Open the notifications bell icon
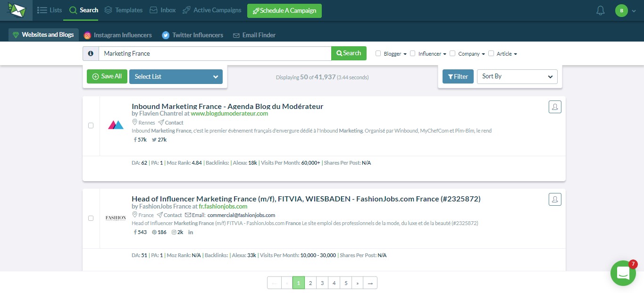This screenshot has width=644, height=293. coord(601,10)
